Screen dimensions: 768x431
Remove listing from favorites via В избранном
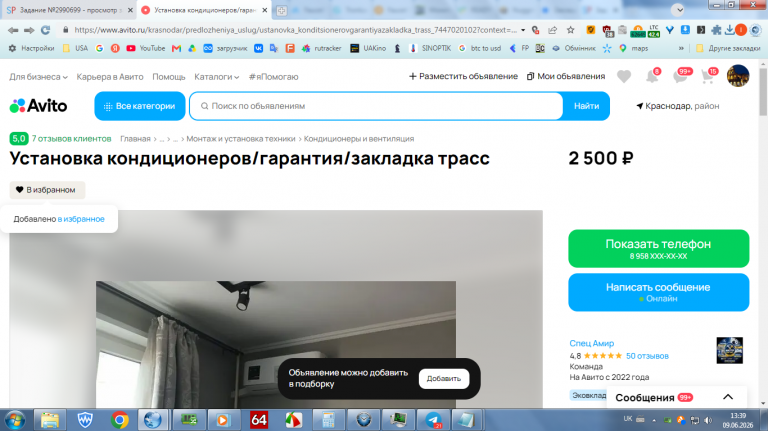[47, 190]
